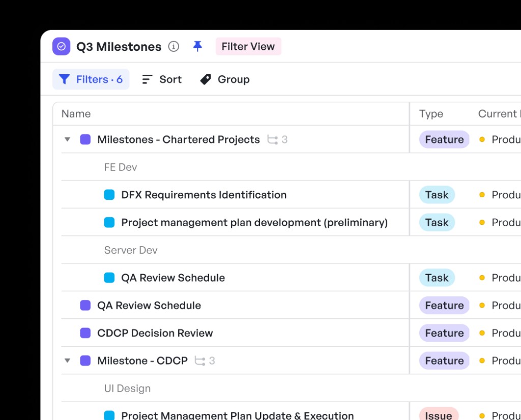Screen dimensions: 521x420
Task: Click the purple square icon beside CDCP Decision Review
Action: [85, 333]
